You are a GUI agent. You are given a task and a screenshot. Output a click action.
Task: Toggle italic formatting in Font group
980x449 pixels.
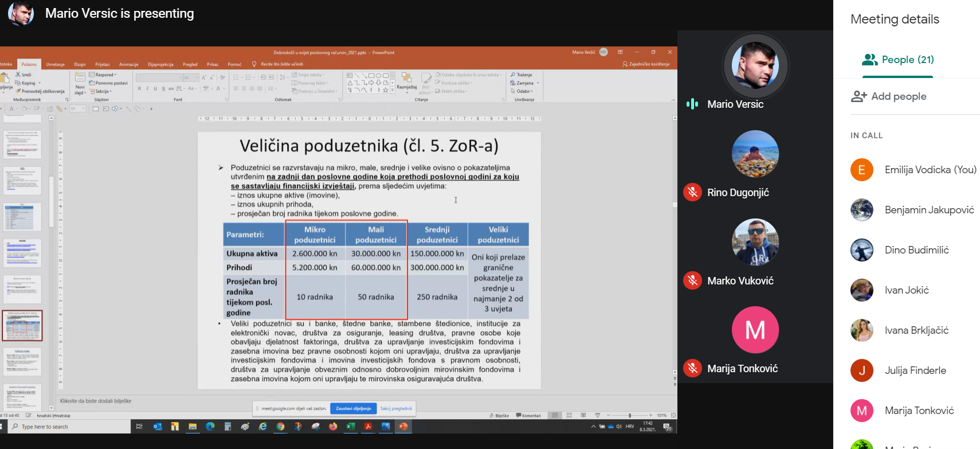147,88
